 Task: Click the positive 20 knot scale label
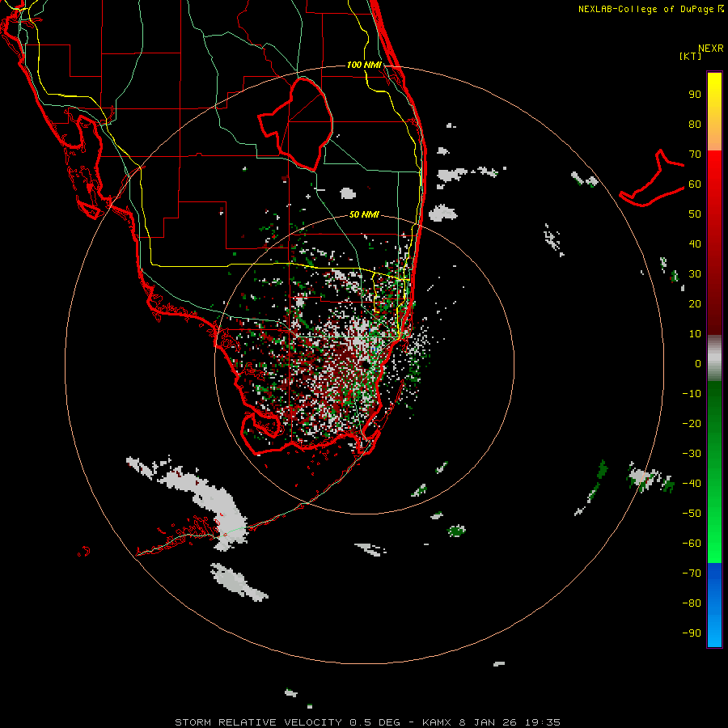695,304
